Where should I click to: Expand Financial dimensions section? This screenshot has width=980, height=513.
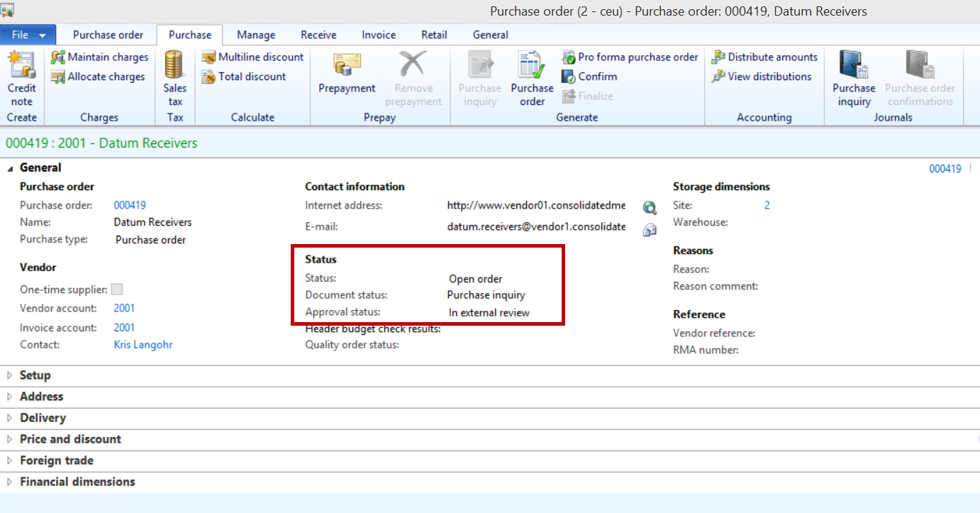pos(77,482)
